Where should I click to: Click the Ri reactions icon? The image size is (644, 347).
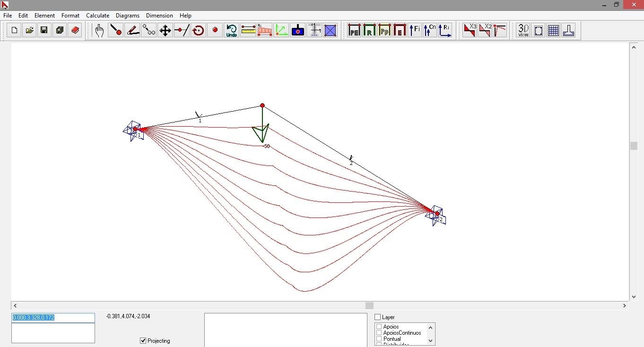(x=445, y=31)
